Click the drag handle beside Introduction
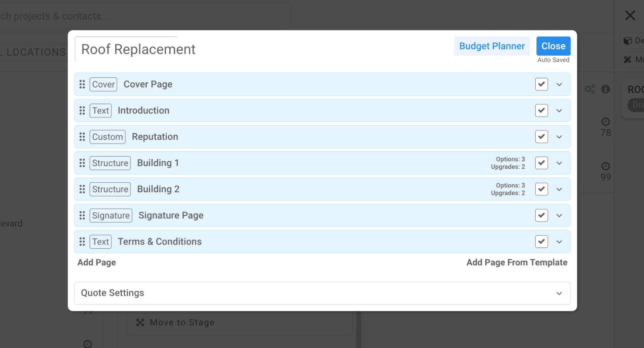 click(82, 110)
